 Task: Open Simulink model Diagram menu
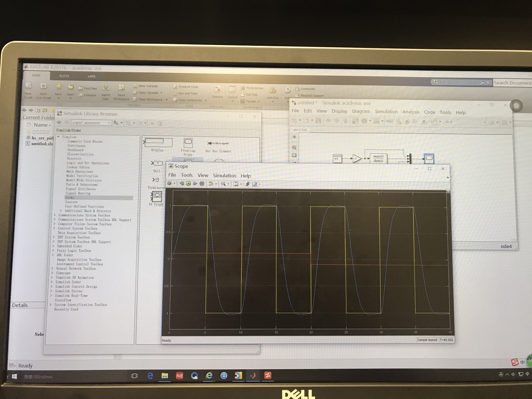(x=361, y=111)
